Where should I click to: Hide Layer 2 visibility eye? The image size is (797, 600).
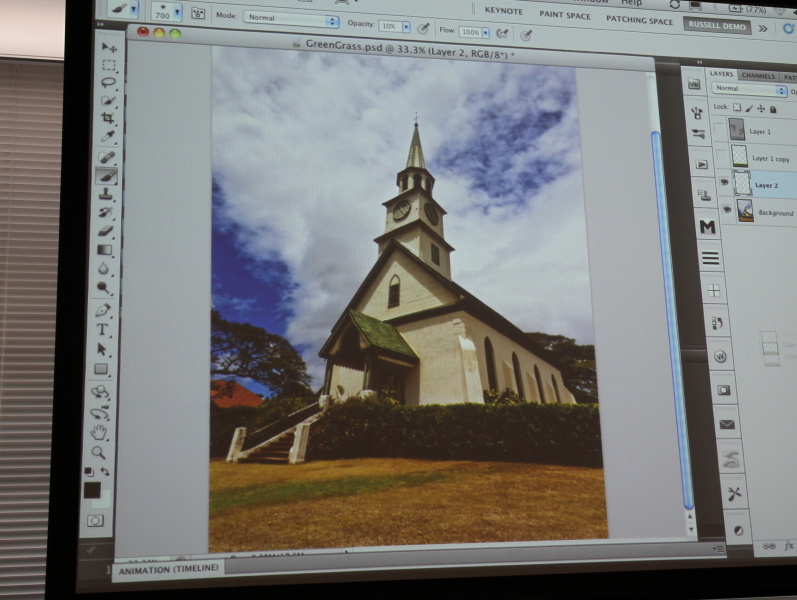click(x=724, y=182)
